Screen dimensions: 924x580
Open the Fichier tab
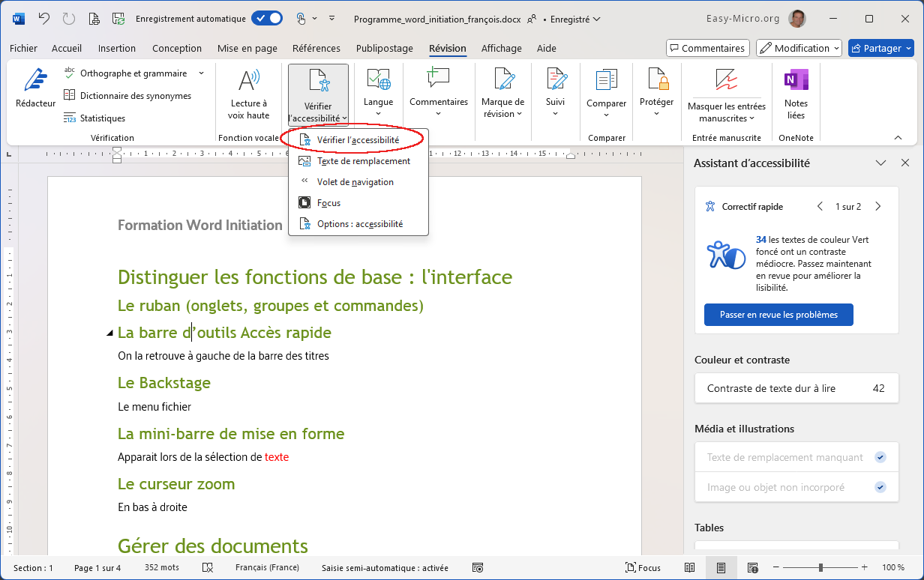[x=23, y=48]
